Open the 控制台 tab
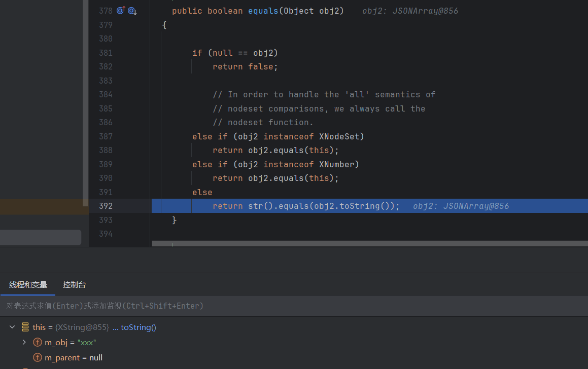Viewport: 588px width, 369px height. 74,285
